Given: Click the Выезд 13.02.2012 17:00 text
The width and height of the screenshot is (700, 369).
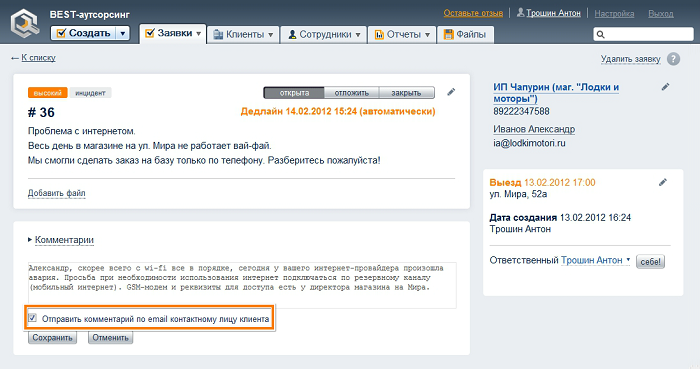Looking at the screenshot, I should coord(542,182).
